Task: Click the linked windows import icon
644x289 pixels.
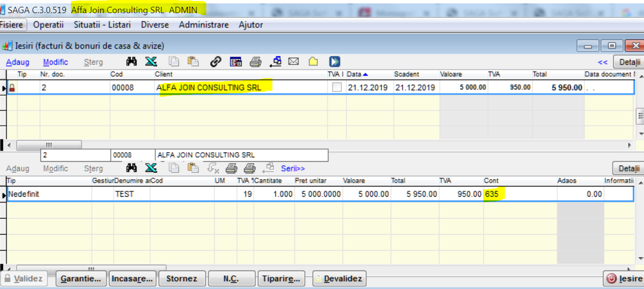Action: pyautogui.click(x=276, y=62)
